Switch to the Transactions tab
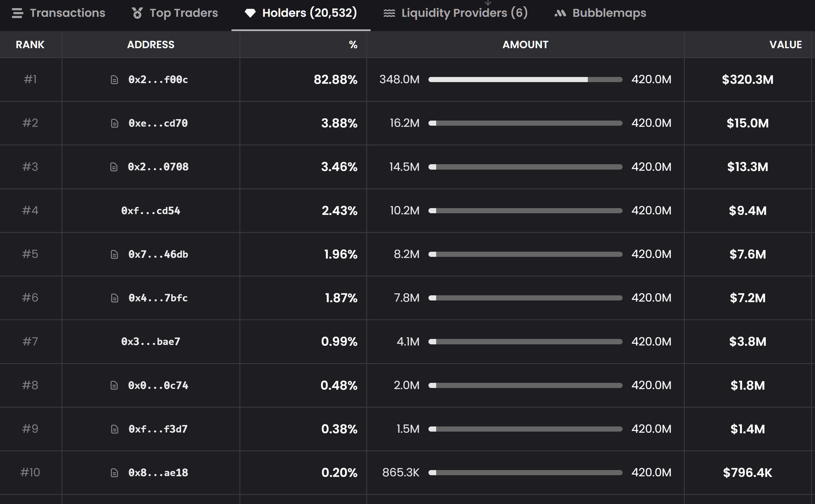This screenshot has width=815, height=504. [59, 13]
